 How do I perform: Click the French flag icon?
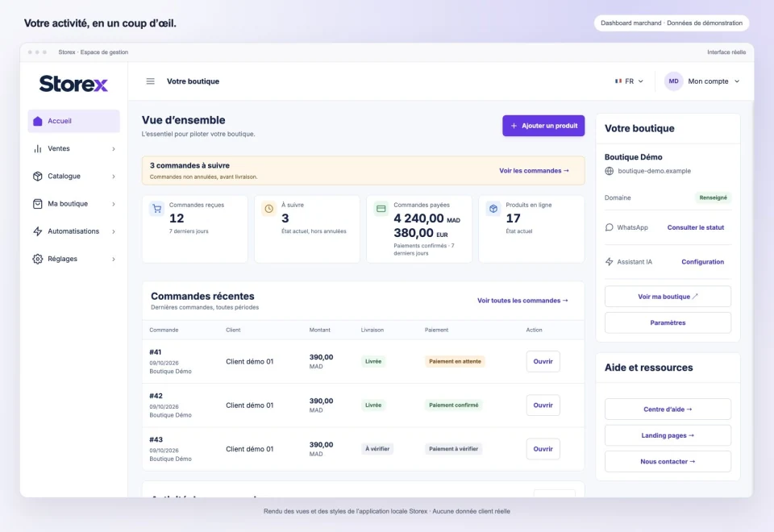[x=618, y=81]
